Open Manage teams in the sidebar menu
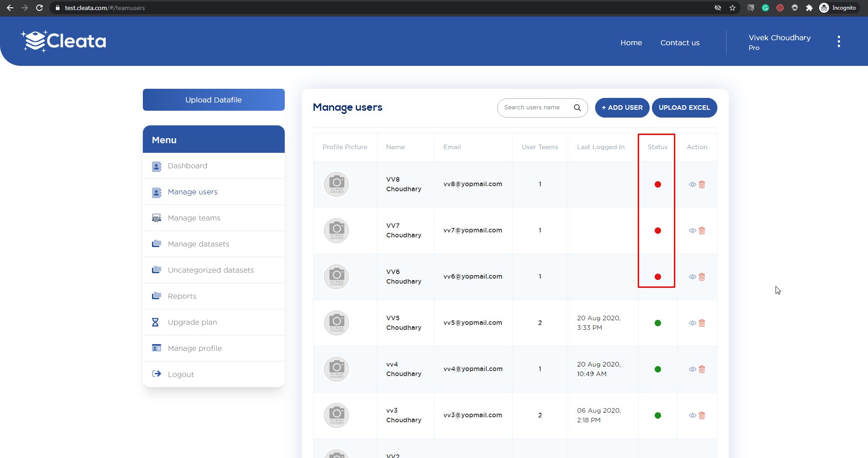Image resolution: width=868 pixels, height=458 pixels. point(194,218)
